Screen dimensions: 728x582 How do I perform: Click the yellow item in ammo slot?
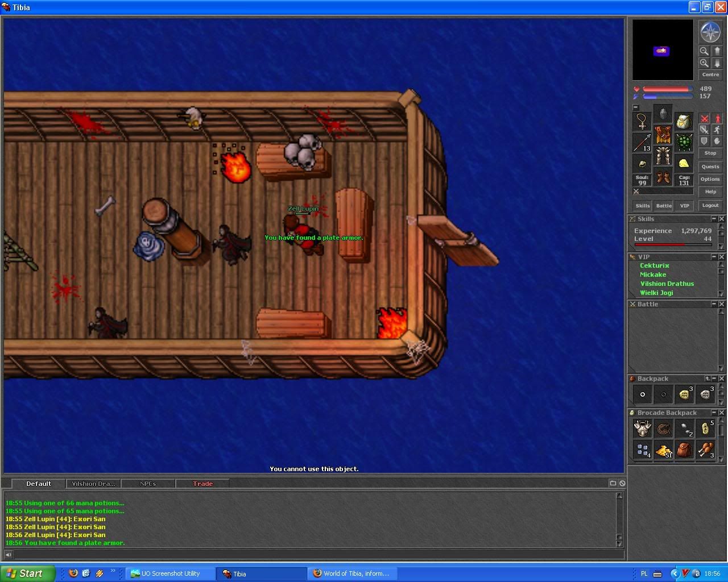pyautogui.click(x=684, y=164)
